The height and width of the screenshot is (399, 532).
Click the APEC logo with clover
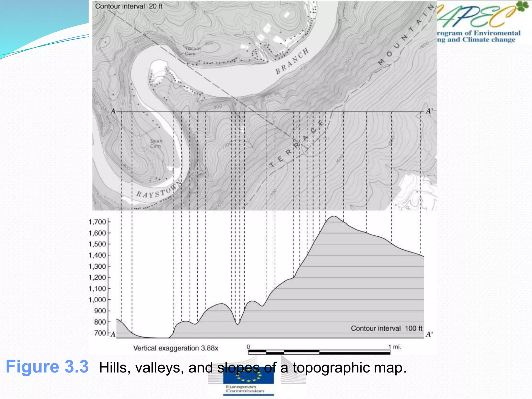[483, 14]
